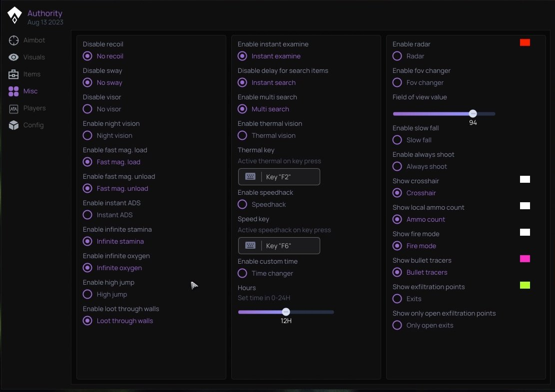Turn on the Time changer toggle
The height and width of the screenshot is (392, 555).
click(x=242, y=273)
